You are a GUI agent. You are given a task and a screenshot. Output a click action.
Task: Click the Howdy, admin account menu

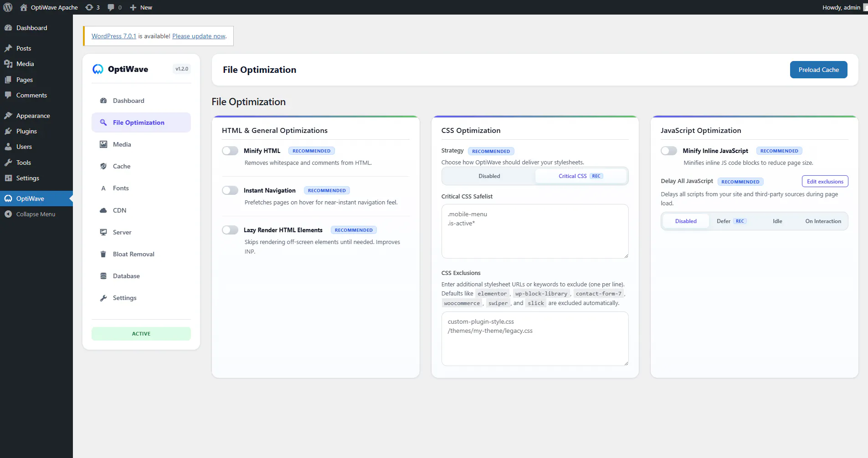844,7
